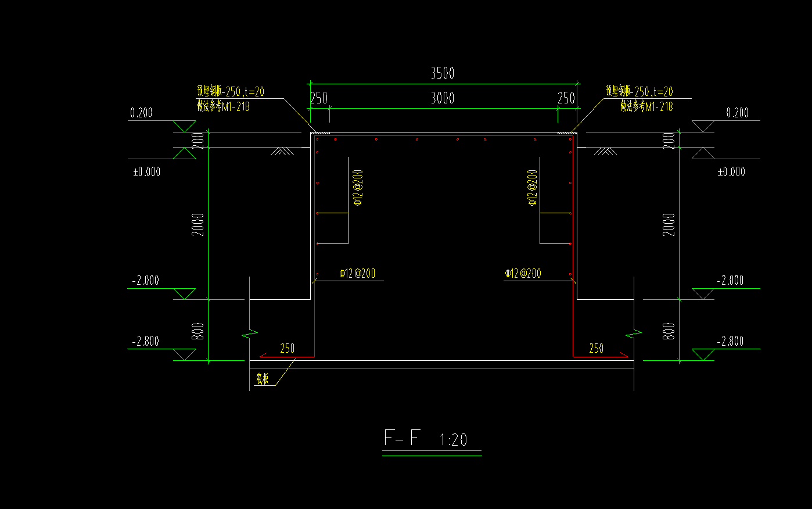Viewport: 812px width, 509px height.
Task: Select the 筏板 raft slab label
Action: coord(263,379)
